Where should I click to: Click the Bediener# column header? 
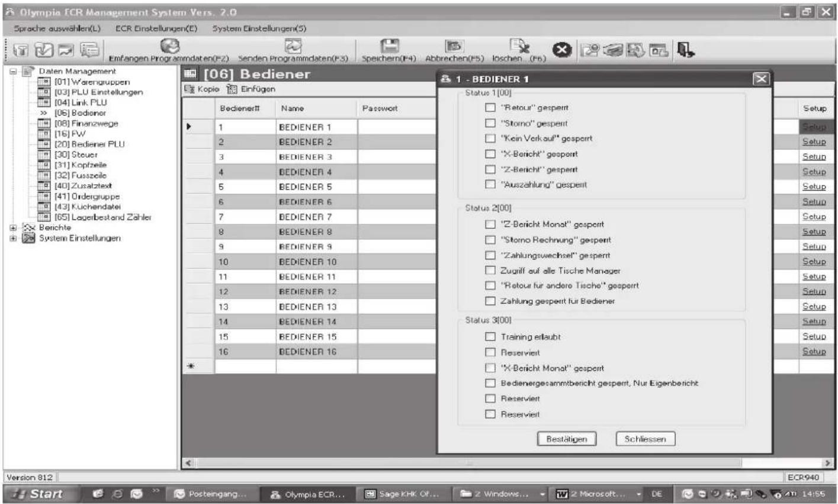243,109
